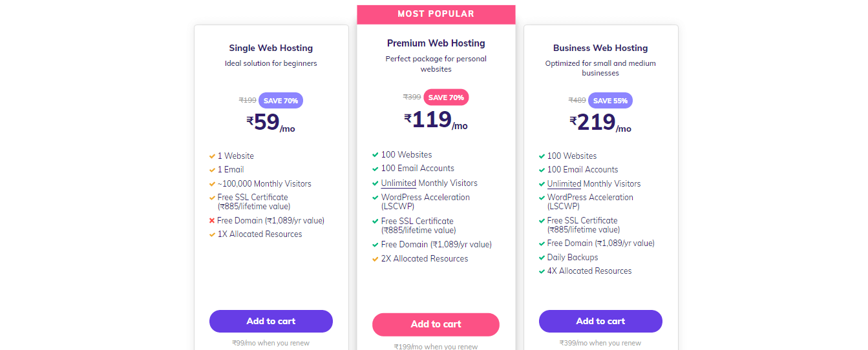Add Premium Web Hosting to cart
The image size is (868, 350).
pyautogui.click(x=436, y=324)
